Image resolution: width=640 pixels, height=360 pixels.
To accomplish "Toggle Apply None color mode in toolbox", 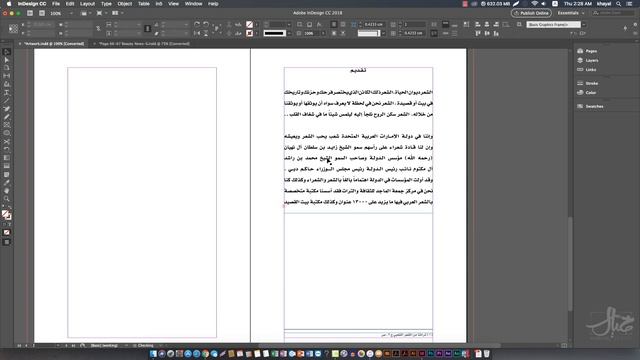I will [7, 232].
